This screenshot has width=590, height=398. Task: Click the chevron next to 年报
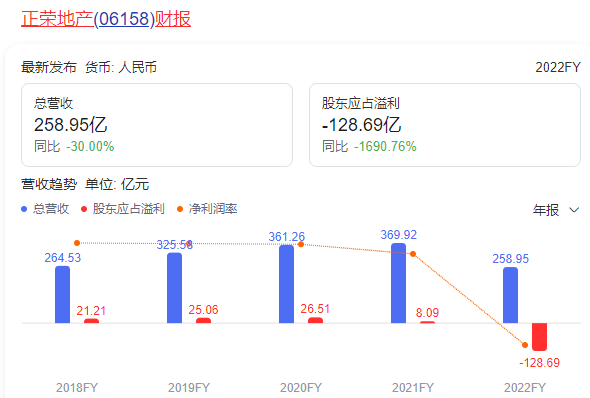coord(574,210)
